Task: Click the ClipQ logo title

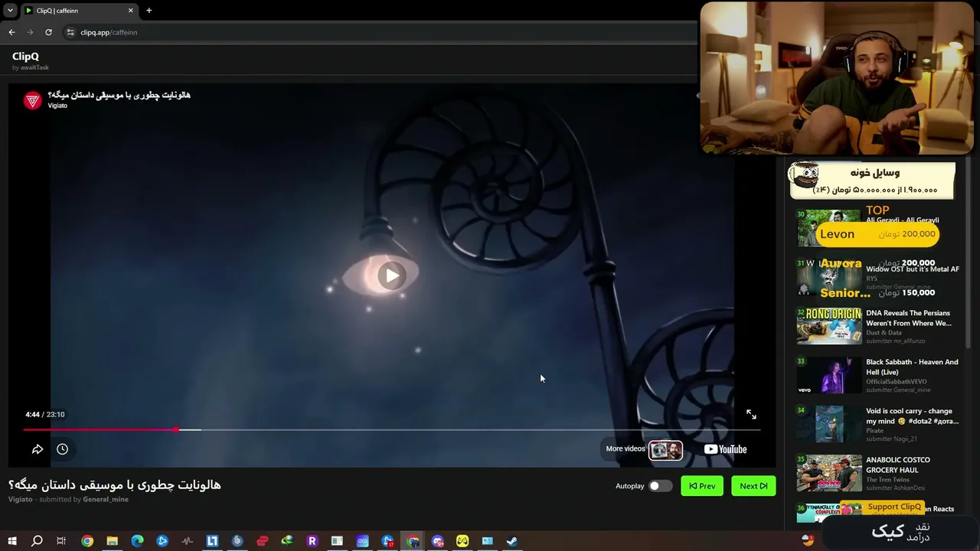Action: (25, 56)
